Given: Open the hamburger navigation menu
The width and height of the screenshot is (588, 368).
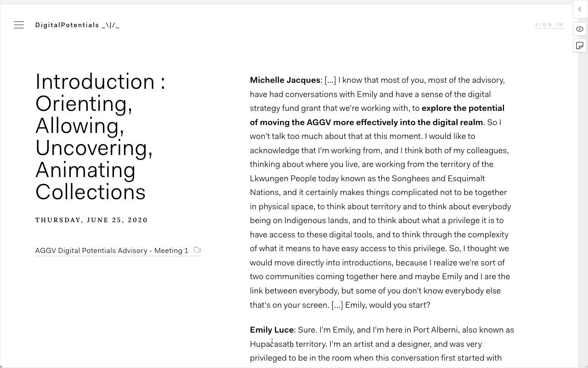Looking at the screenshot, I should 19,25.
